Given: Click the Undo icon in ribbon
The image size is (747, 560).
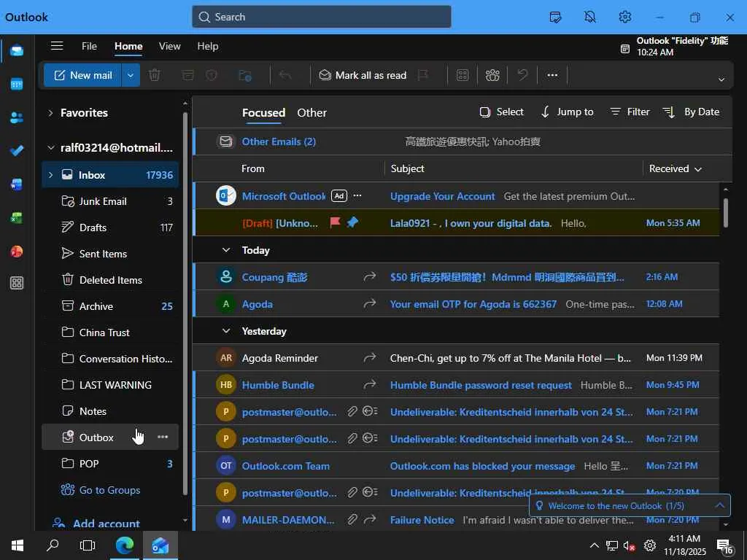Looking at the screenshot, I should (522, 75).
